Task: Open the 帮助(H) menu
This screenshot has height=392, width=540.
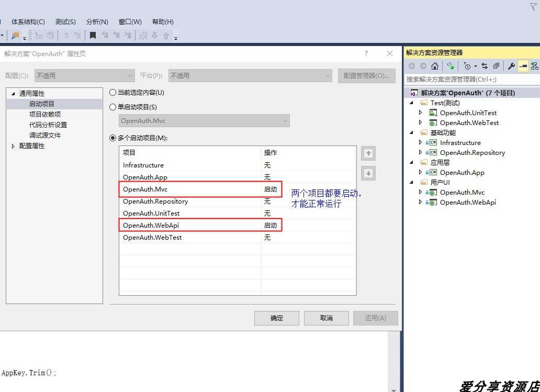Action: click(x=163, y=21)
